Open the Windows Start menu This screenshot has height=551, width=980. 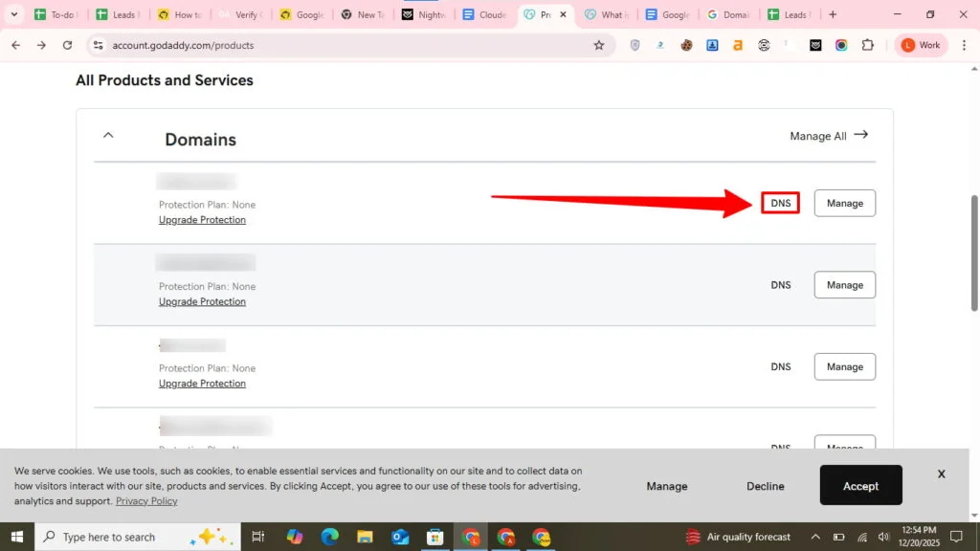click(x=17, y=537)
